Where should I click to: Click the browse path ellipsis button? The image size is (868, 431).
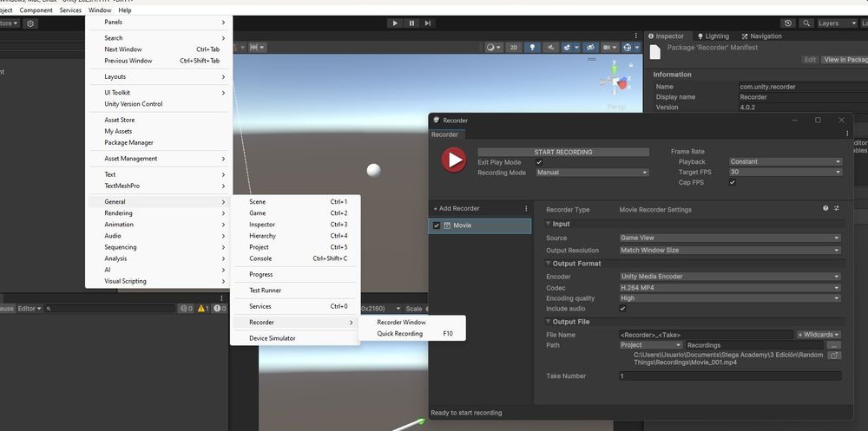tap(833, 345)
